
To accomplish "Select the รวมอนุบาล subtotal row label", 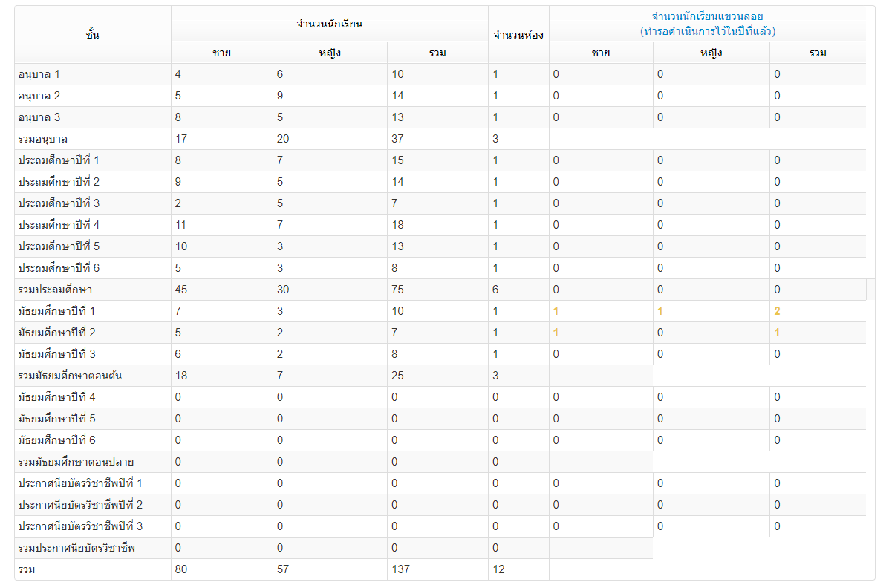I will (43, 139).
